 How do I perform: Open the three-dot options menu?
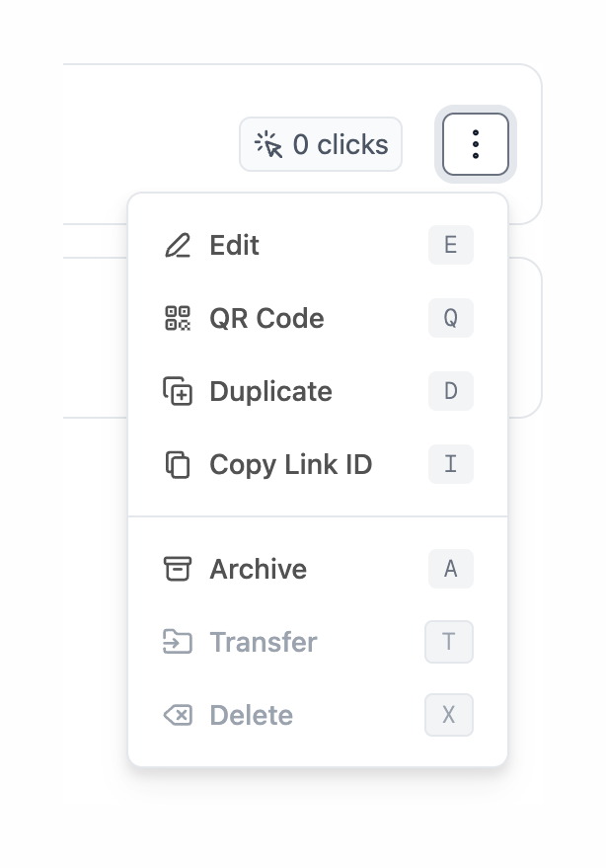tap(475, 143)
